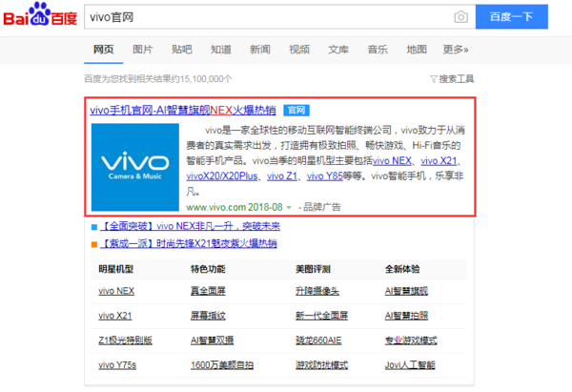
Task: Open the 专业游戏模式 link
Action: (411, 340)
